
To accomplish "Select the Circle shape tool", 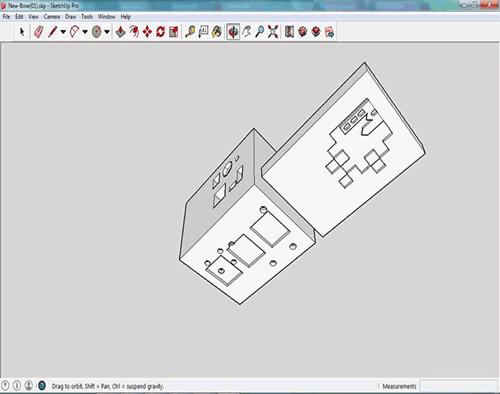I will pos(96,32).
